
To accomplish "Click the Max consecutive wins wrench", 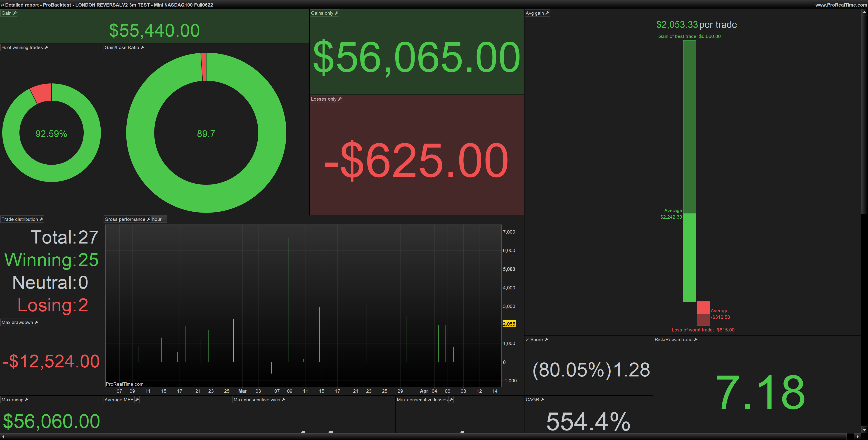I will coord(283,400).
